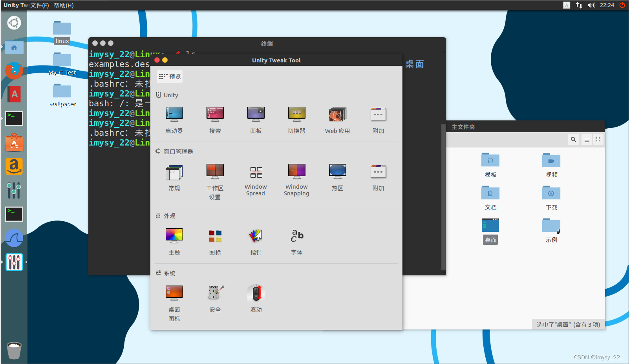
Task: Click the 窗口管理器 section header
Action: coord(174,151)
